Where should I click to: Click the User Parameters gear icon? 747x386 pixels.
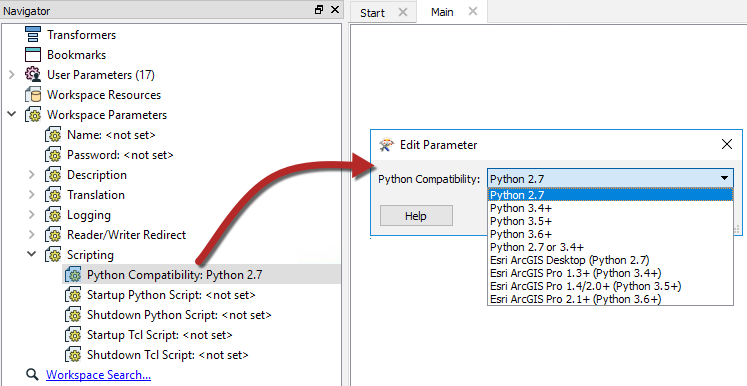(x=33, y=75)
